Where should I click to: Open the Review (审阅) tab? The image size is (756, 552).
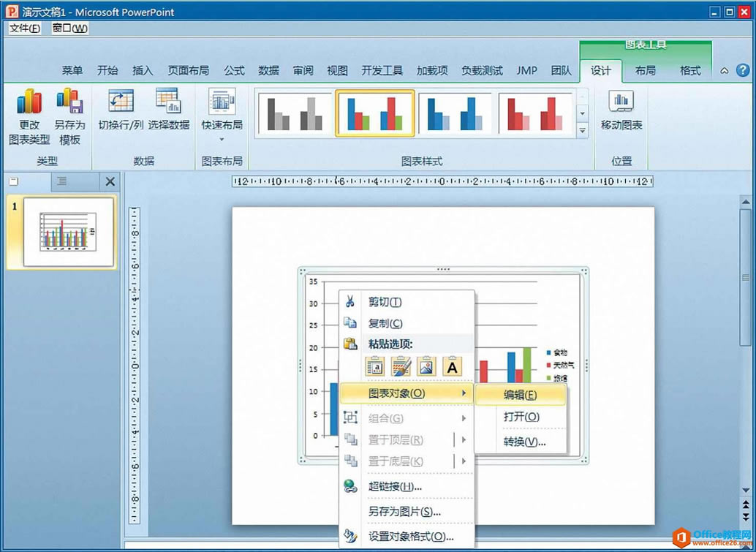[x=303, y=70]
